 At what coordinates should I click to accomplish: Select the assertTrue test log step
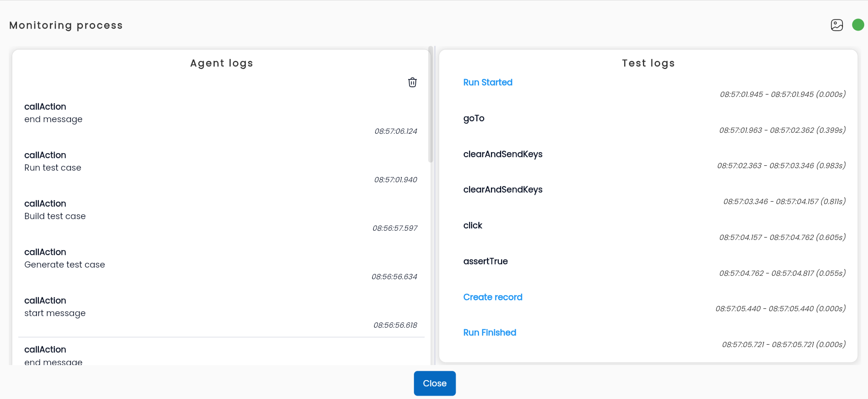485,261
